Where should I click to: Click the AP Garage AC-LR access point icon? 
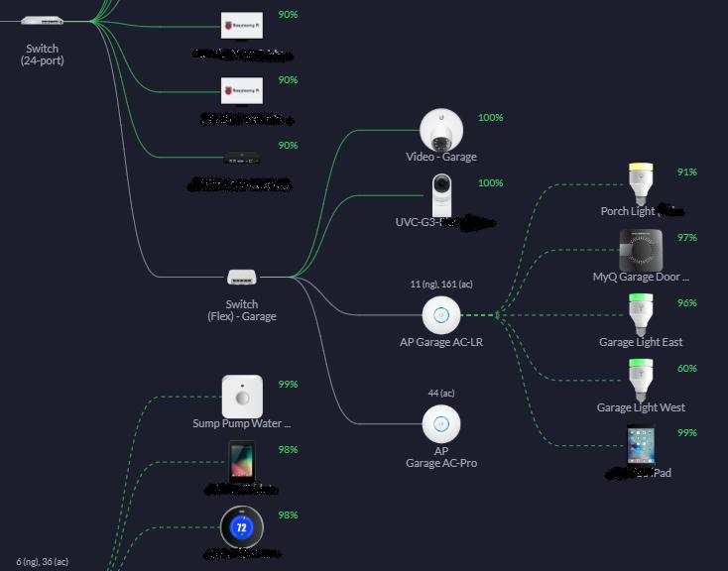point(441,315)
